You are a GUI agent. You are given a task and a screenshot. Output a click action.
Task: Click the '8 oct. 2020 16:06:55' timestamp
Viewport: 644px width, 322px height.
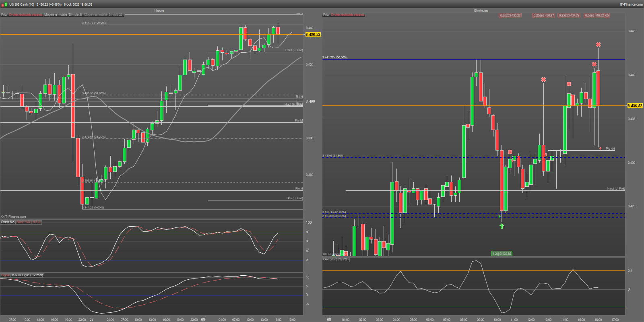point(78,4)
